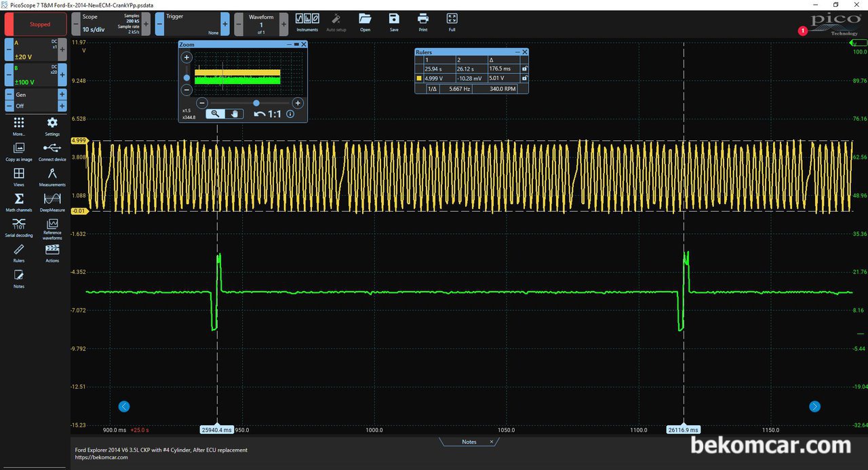Open the Trigger None settings panel
This screenshot has width=868, height=470.
tap(192, 24)
